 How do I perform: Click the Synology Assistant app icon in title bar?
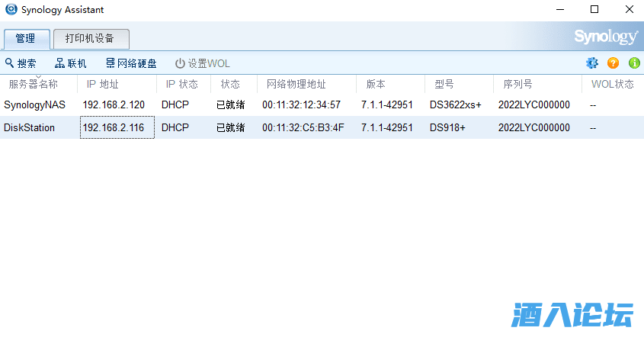[x=11, y=9]
